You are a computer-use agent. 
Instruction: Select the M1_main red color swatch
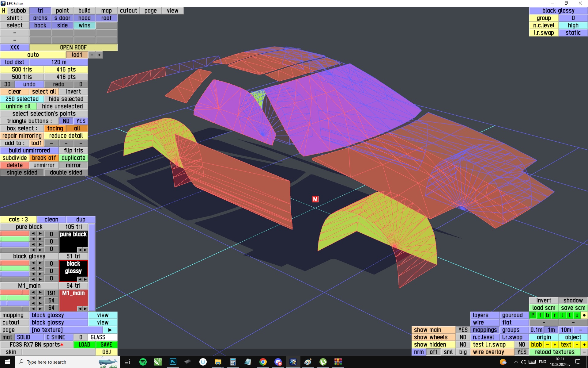coord(73,299)
